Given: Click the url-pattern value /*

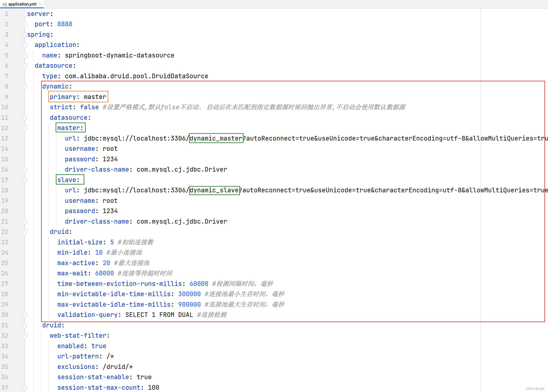Looking at the screenshot, I should [x=110, y=357].
